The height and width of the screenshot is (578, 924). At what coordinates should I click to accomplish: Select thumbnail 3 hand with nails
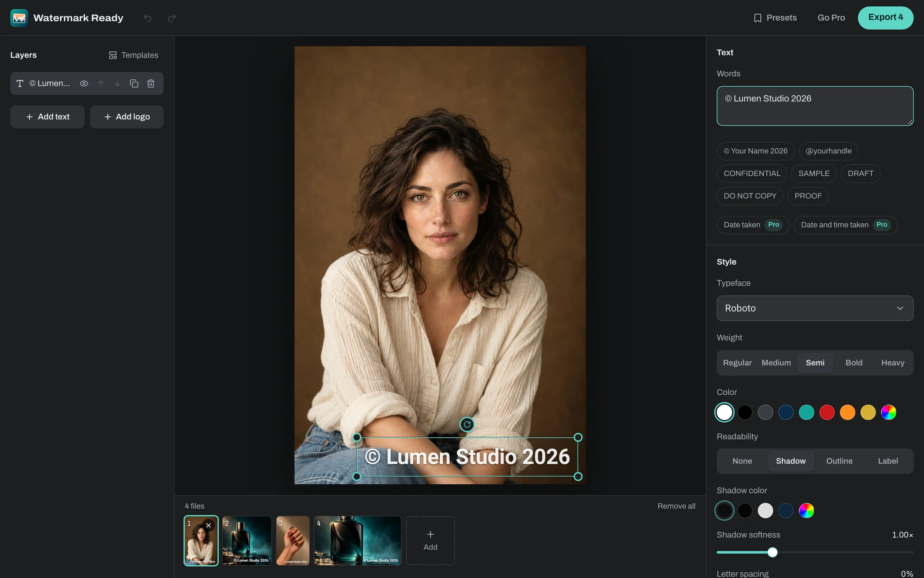pyautogui.click(x=293, y=541)
